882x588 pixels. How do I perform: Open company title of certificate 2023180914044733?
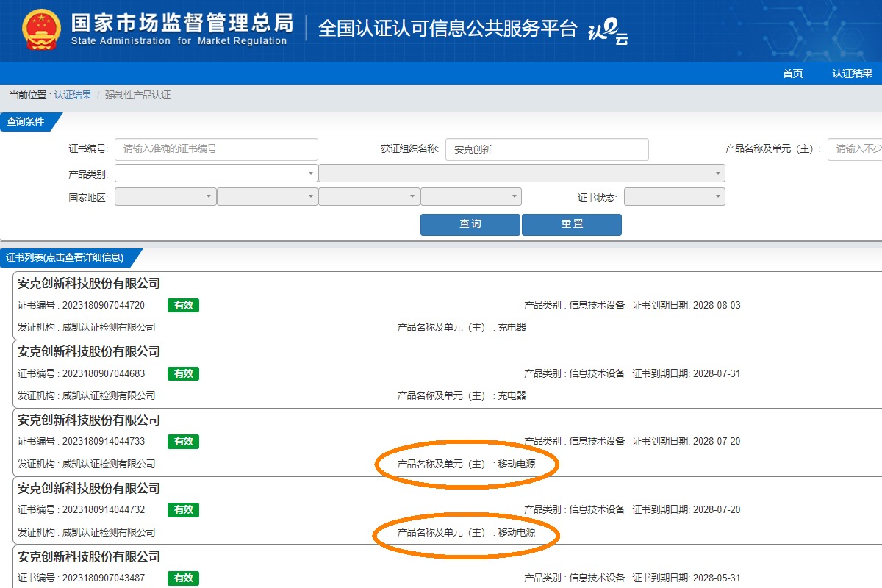coord(89,420)
